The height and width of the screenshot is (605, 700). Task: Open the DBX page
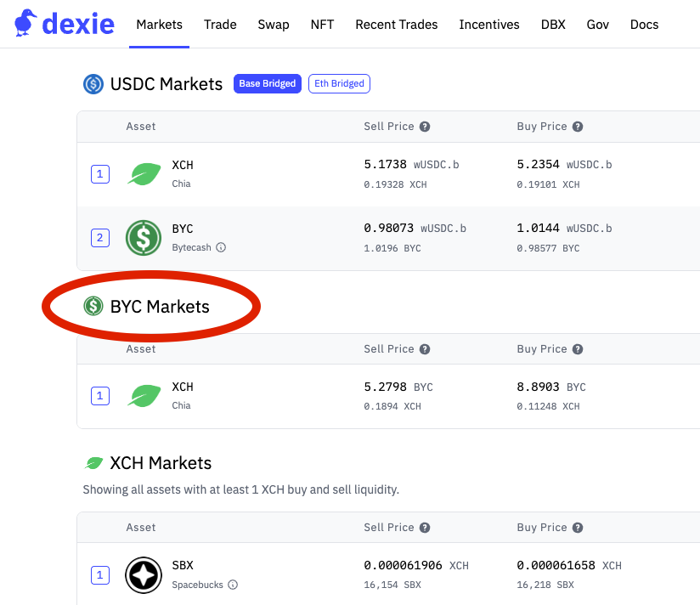coord(553,24)
